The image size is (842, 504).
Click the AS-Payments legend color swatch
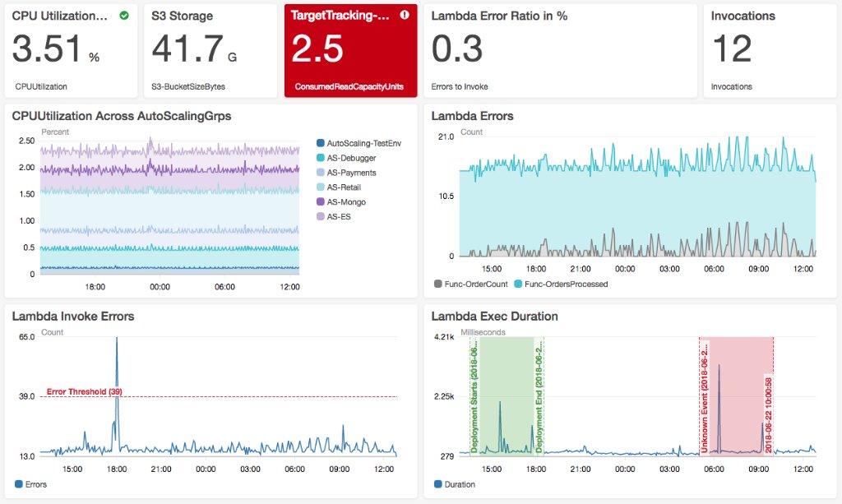click(321, 173)
